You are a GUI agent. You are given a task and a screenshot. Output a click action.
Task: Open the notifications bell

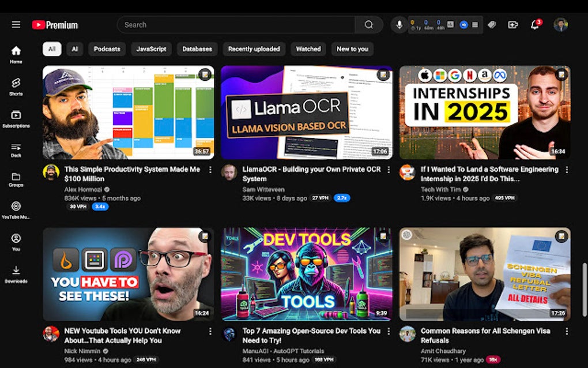(535, 25)
